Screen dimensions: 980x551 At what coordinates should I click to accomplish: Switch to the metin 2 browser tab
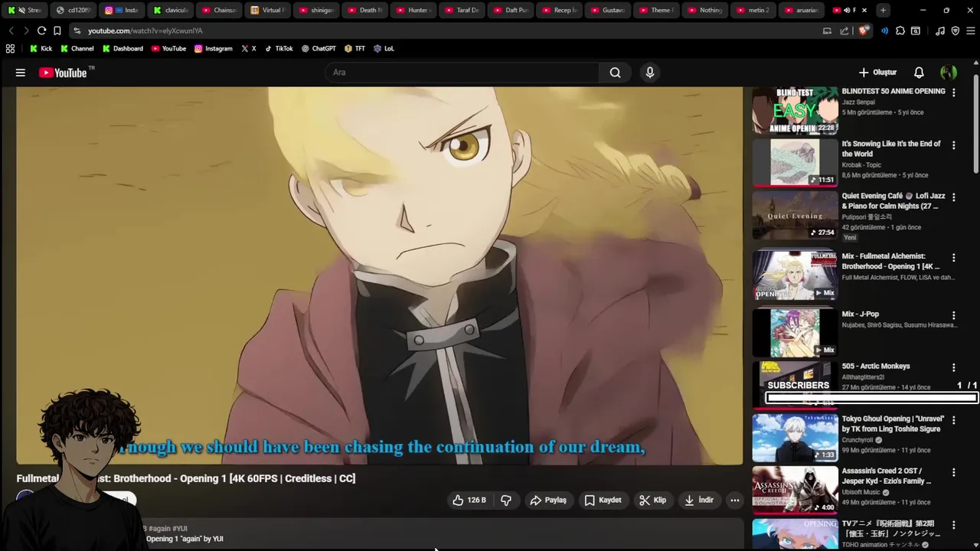752,10
